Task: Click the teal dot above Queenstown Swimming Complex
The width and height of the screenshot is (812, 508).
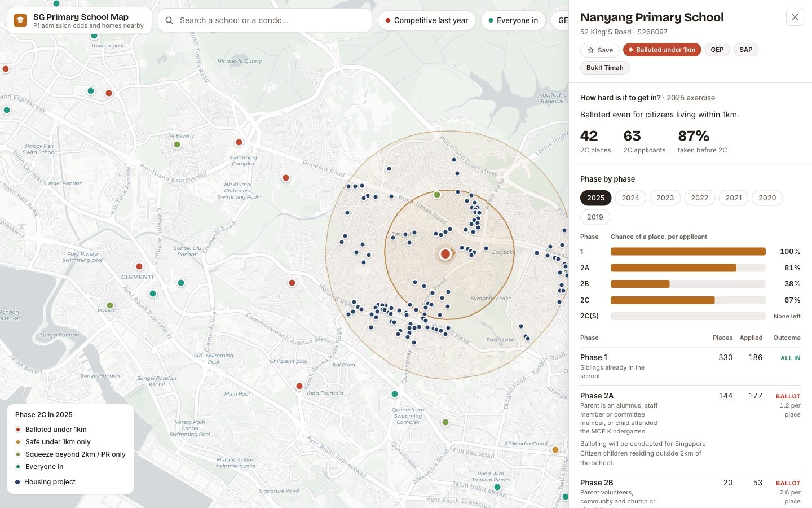Action: (395, 394)
